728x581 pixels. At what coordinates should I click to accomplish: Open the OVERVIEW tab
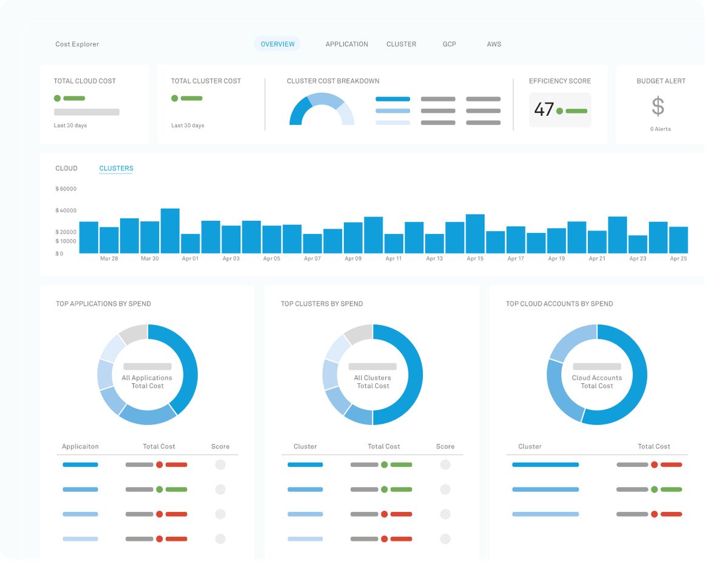(x=277, y=44)
